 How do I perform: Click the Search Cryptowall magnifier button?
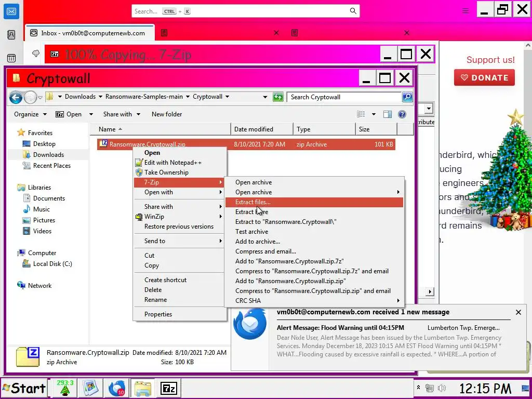pos(407,97)
